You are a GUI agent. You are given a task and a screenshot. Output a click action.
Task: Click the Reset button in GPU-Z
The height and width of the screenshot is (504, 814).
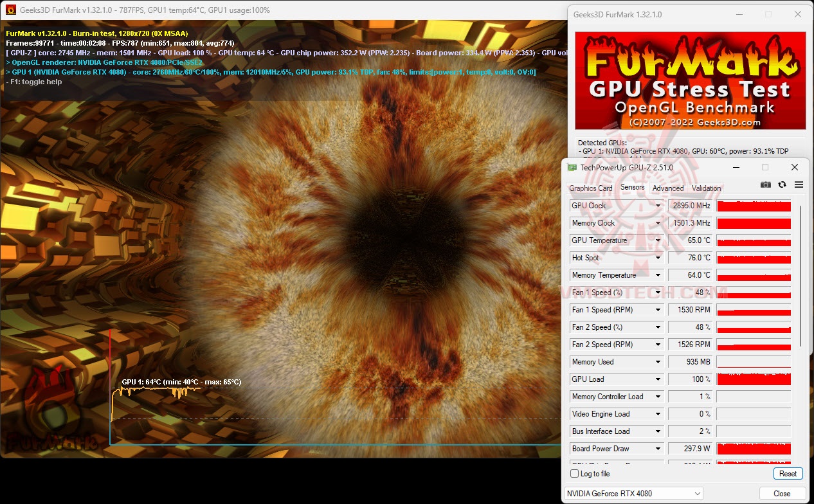pyautogui.click(x=788, y=474)
